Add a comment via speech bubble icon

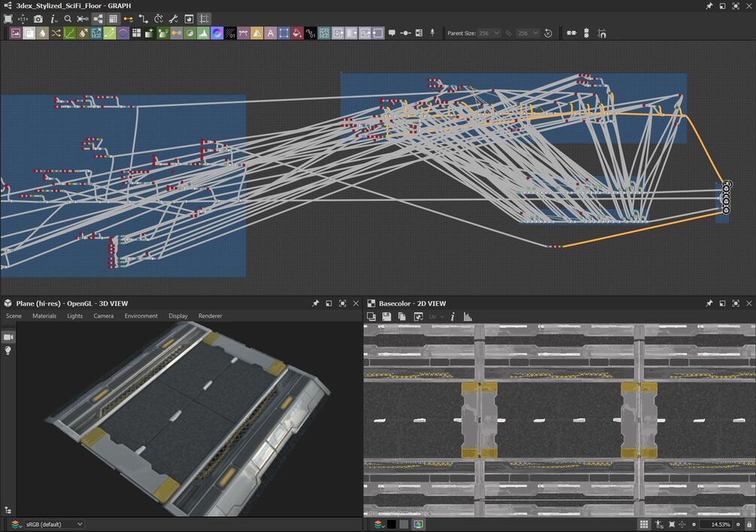pyautogui.click(x=392, y=33)
